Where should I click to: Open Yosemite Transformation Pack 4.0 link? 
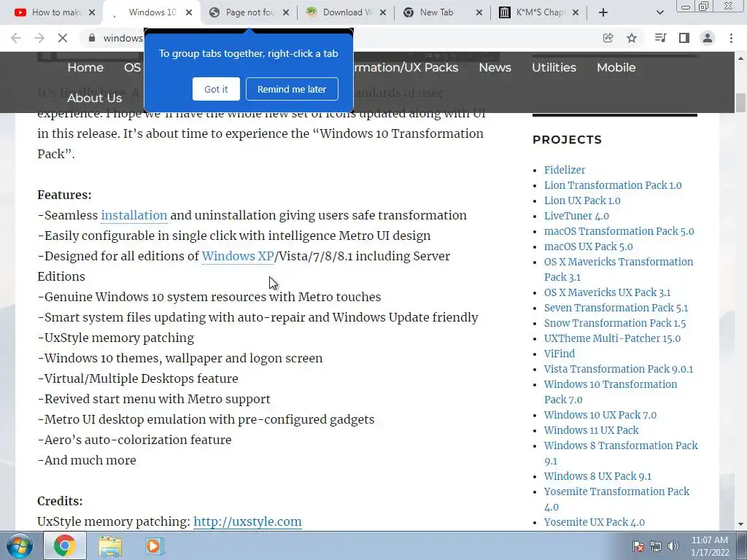[x=616, y=499]
